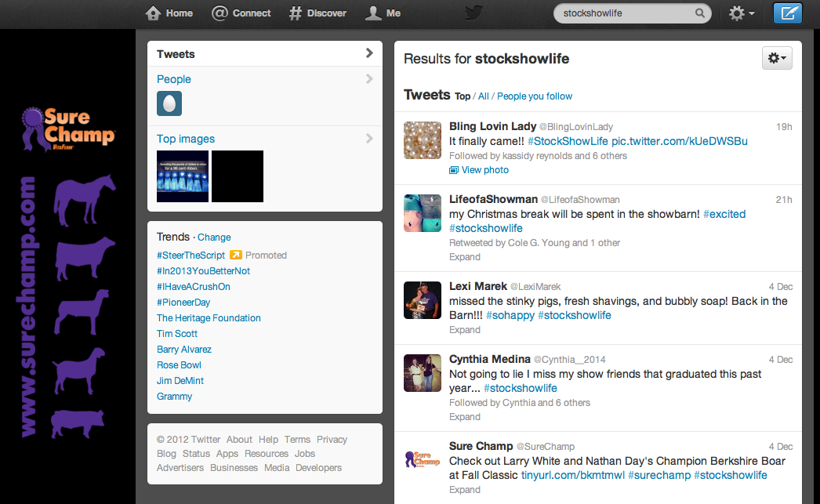Click LifeofaShowman's profile picture
The image size is (820, 504).
[423, 212]
